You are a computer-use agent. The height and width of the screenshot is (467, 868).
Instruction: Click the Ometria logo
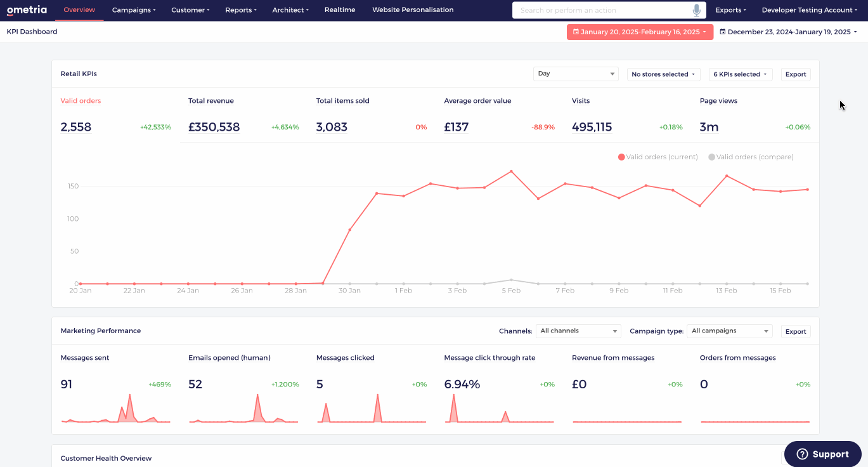tap(27, 10)
